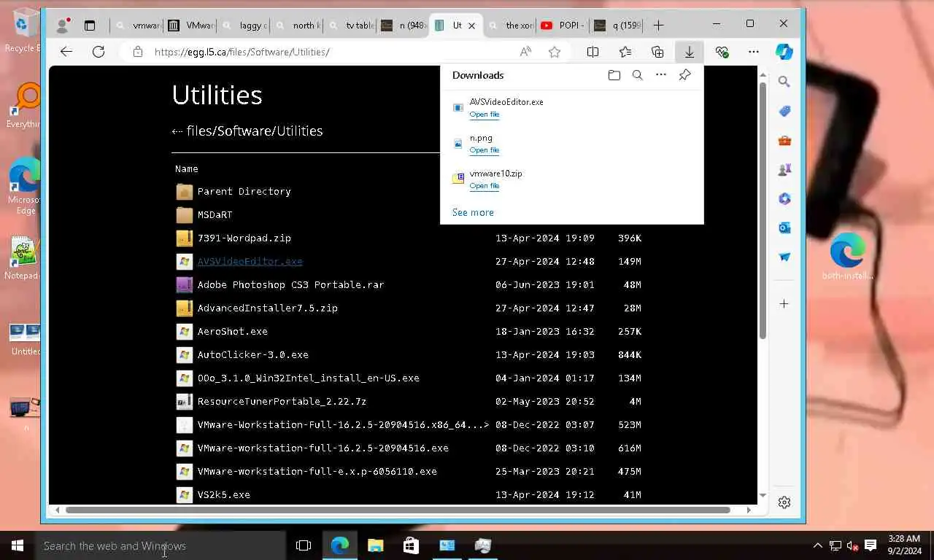Click the browser Back arrow
The width and height of the screenshot is (934, 560).
tap(66, 52)
